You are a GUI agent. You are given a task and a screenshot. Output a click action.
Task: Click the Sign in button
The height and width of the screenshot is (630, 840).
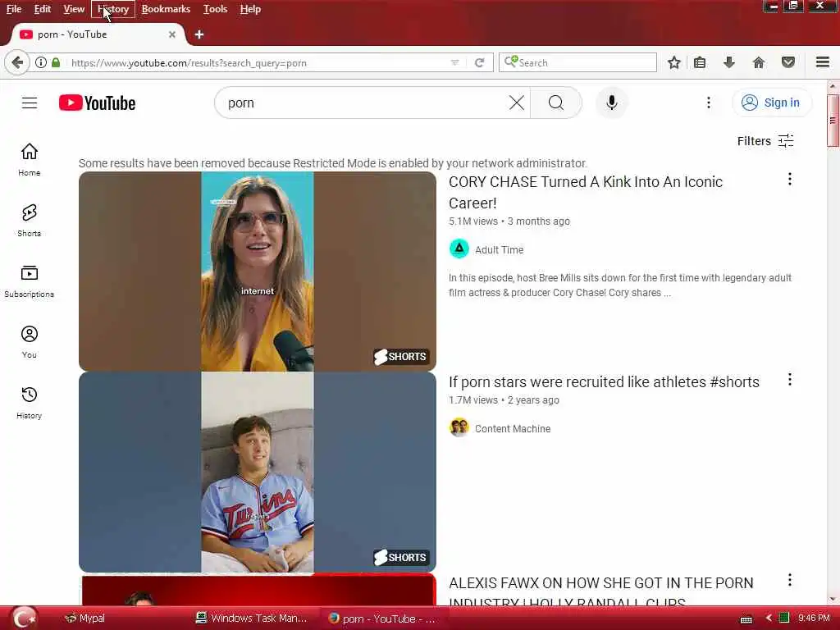pyautogui.click(x=771, y=103)
